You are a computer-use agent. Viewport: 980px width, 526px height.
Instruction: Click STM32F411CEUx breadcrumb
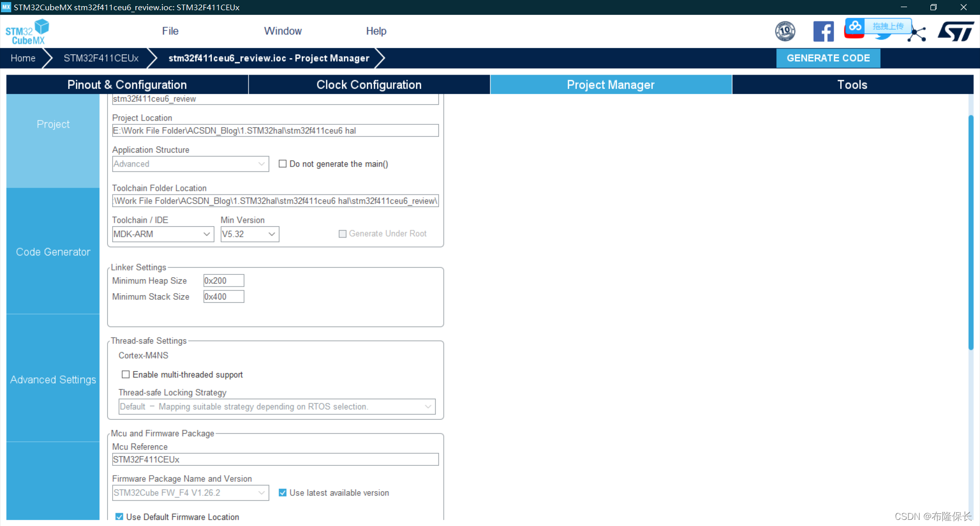101,58
